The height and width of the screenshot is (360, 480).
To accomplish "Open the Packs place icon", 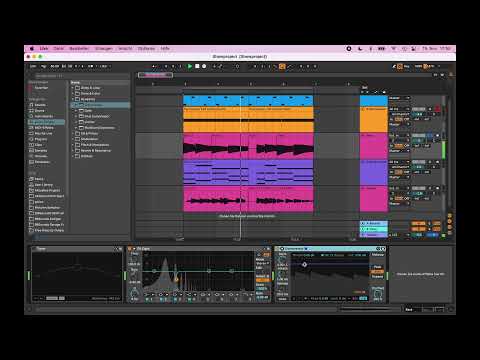I will point(32,179).
